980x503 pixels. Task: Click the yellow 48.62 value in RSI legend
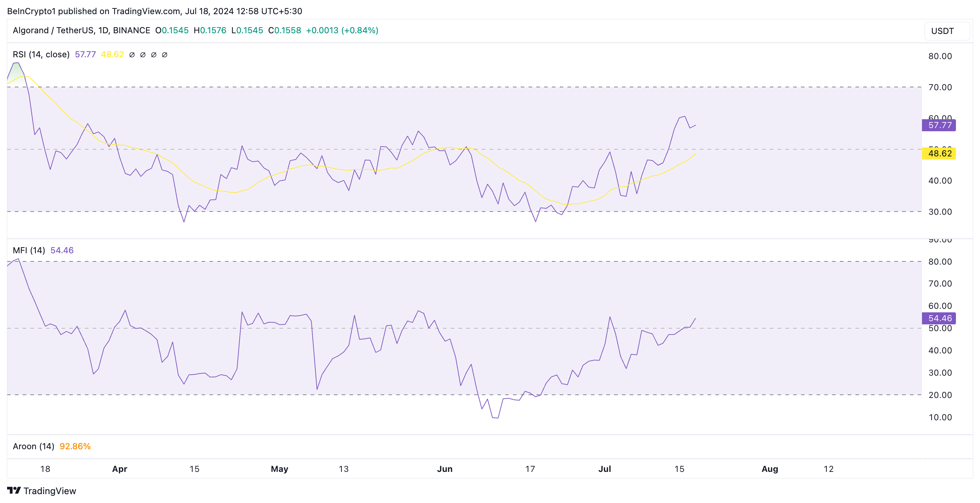(112, 54)
